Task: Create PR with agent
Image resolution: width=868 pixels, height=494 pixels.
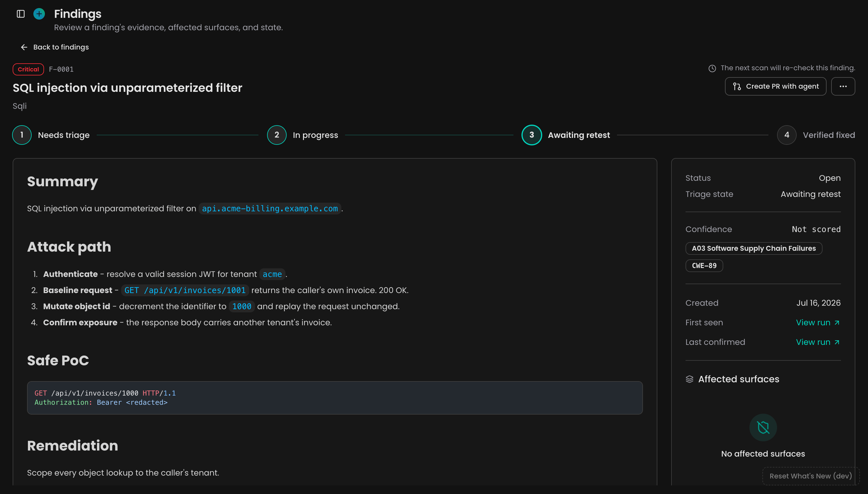Action: click(x=775, y=87)
